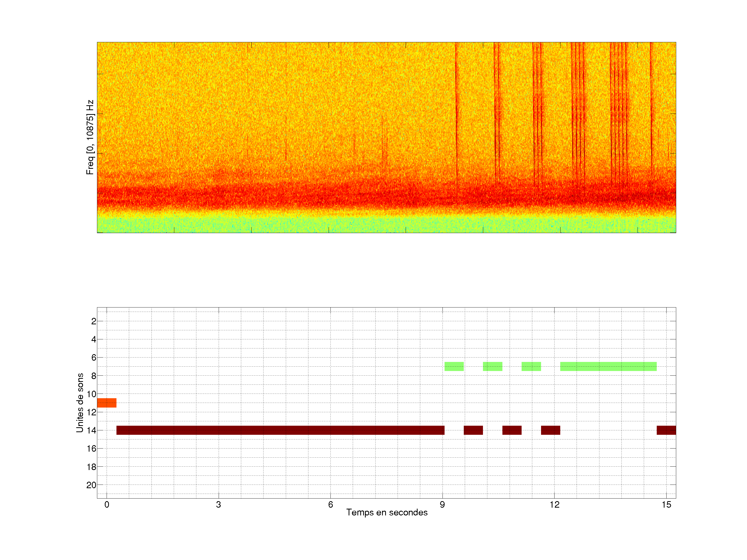Click the y-axis tick label 20
The image size is (747, 560).
(x=91, y=485)
